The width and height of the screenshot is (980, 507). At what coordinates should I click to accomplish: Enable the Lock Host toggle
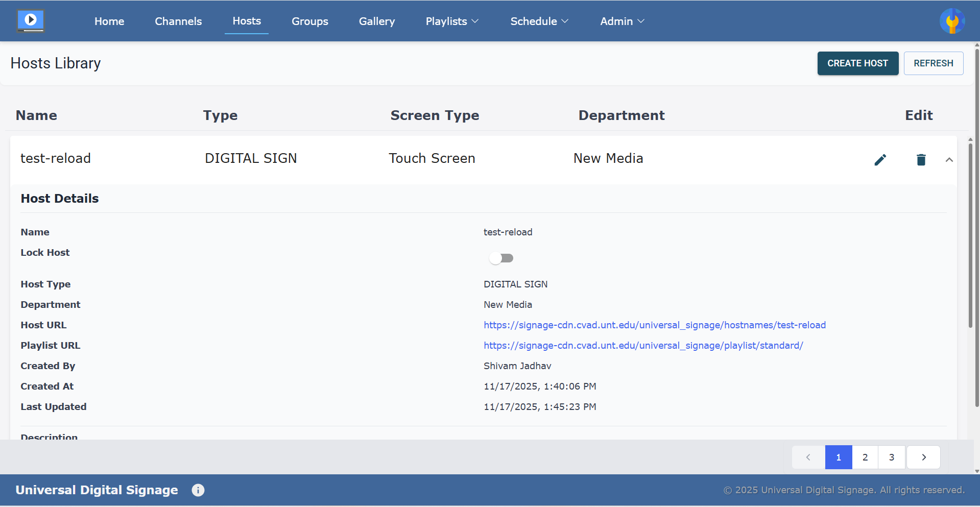(x=501, y=258)
